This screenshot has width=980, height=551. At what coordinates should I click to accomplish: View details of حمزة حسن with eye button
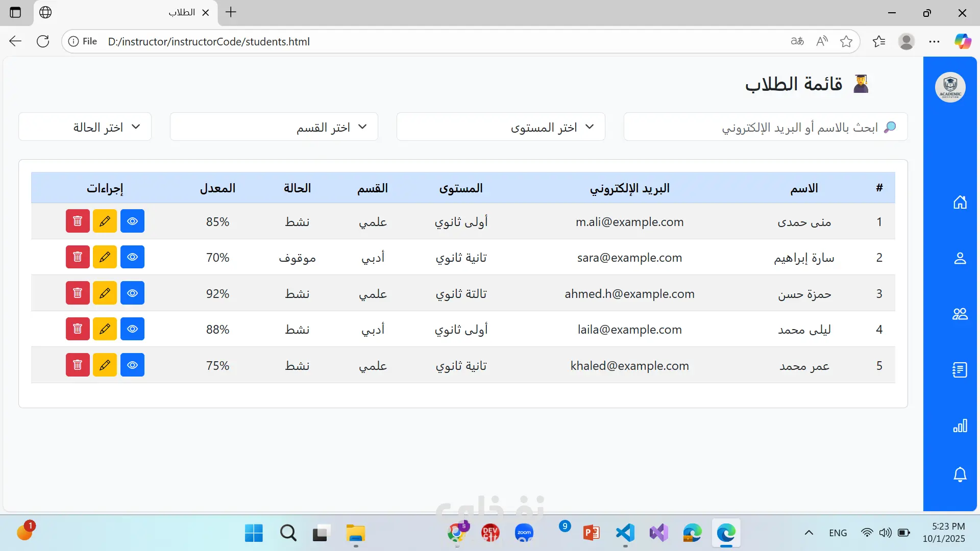click(x=132, y=293)
